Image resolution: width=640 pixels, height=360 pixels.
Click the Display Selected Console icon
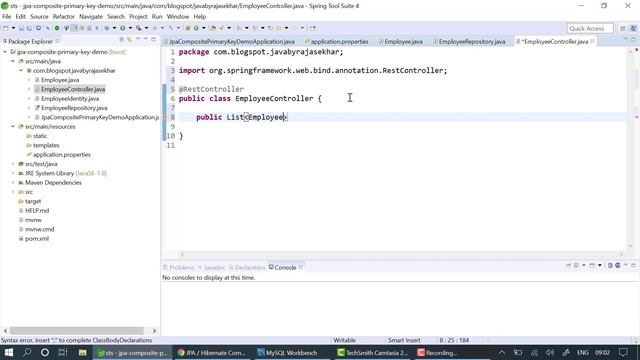click(x=576, y=266)
